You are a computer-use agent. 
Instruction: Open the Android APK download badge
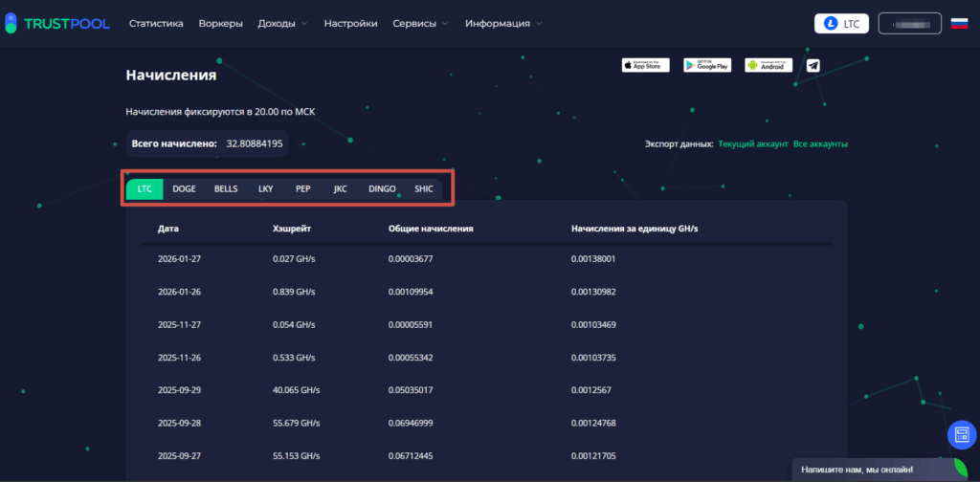click(768, 65)
